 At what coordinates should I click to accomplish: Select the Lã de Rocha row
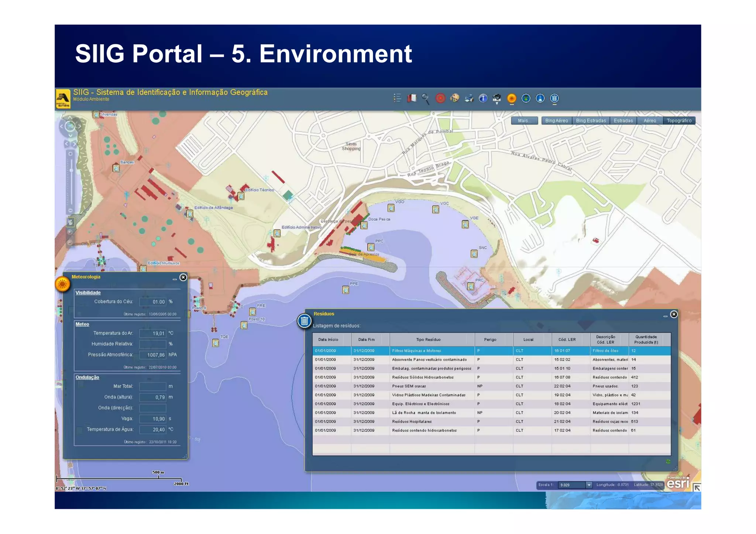pos(491,413)
